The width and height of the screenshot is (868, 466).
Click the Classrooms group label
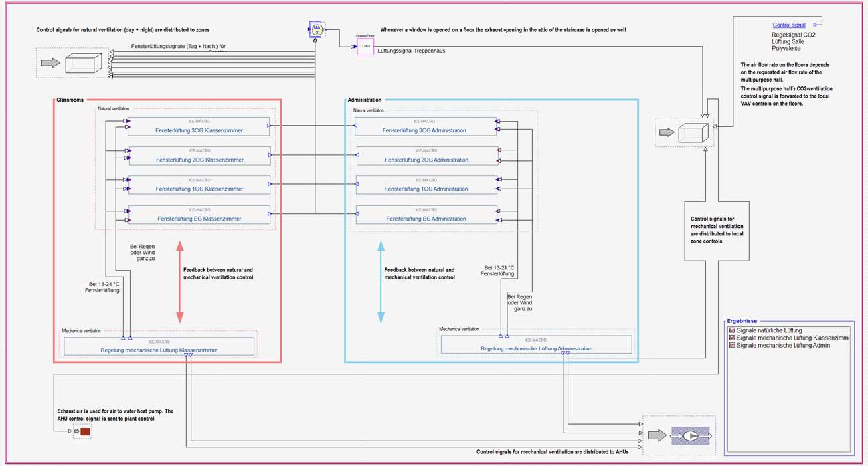(x=70, y=100)
